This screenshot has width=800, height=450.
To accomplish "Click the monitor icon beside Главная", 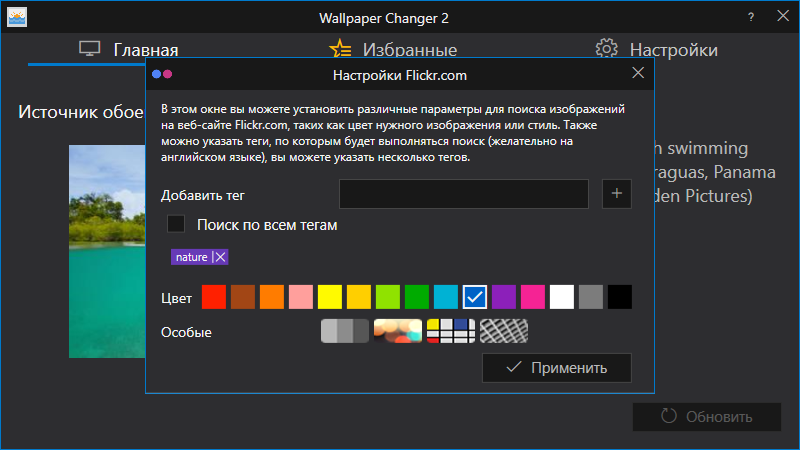I will (90, 49).
